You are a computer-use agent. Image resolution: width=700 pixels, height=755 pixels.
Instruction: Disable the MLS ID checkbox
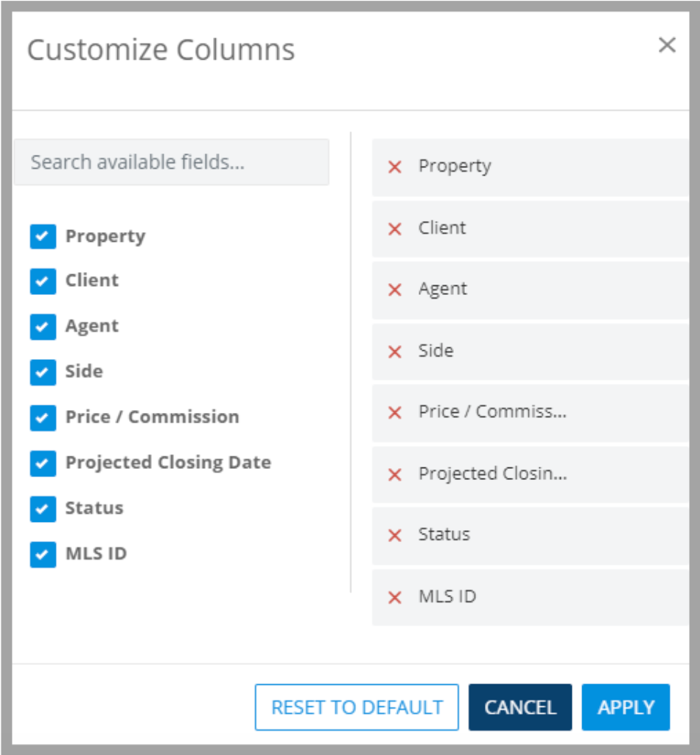[x=43, y=554]
